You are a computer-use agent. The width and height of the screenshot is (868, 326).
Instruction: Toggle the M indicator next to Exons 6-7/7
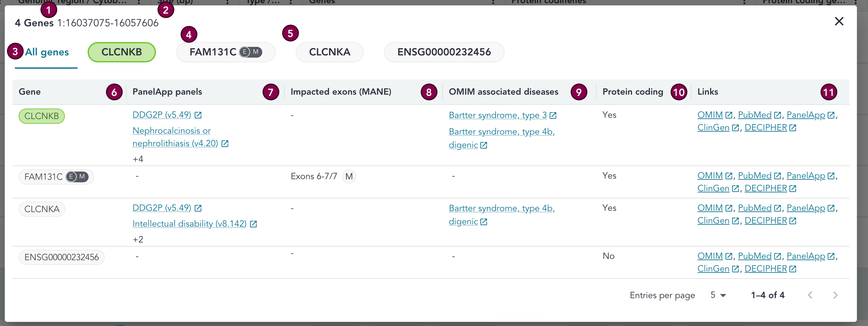[x=349, y=176]
